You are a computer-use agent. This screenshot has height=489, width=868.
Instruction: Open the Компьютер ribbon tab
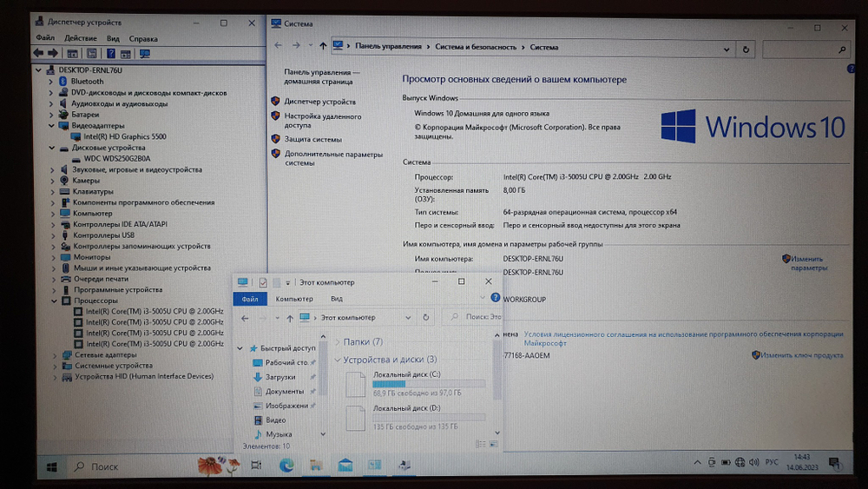[x=294, y=299]
